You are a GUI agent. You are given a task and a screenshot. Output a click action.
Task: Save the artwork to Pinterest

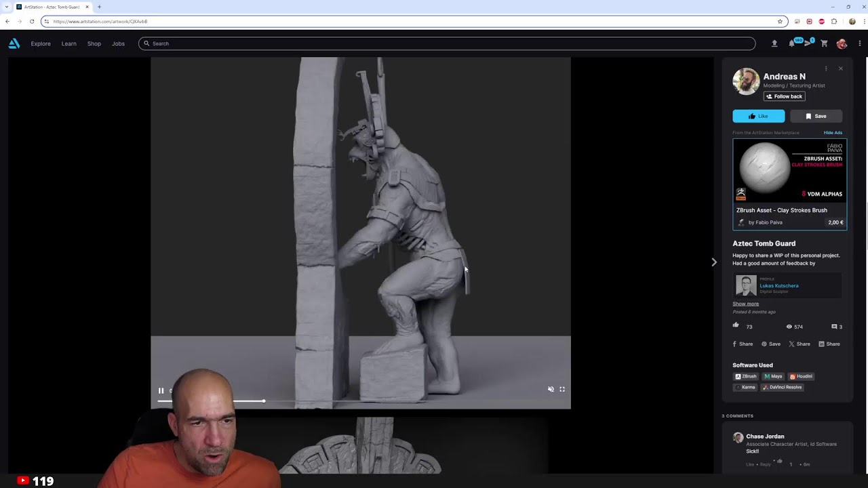point(771,344)
